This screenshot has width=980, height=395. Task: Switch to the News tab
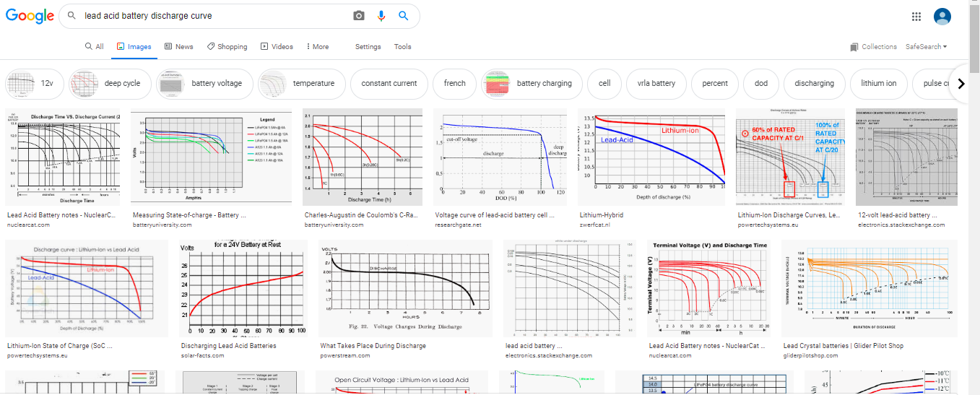click(x=179, y=47)
